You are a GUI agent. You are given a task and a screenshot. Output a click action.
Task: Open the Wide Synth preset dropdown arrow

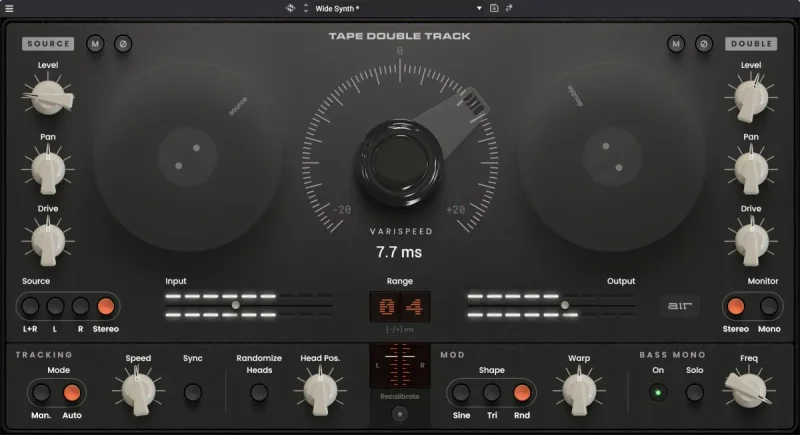pos(479,8)
